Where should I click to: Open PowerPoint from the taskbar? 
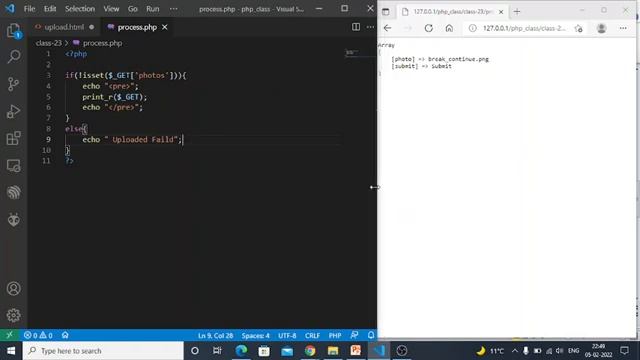(x=356, y=351)
